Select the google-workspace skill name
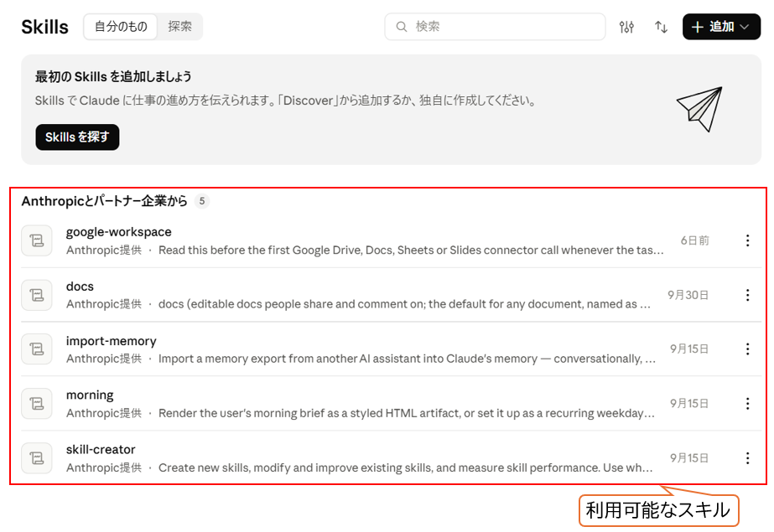 tap(119, 232)
